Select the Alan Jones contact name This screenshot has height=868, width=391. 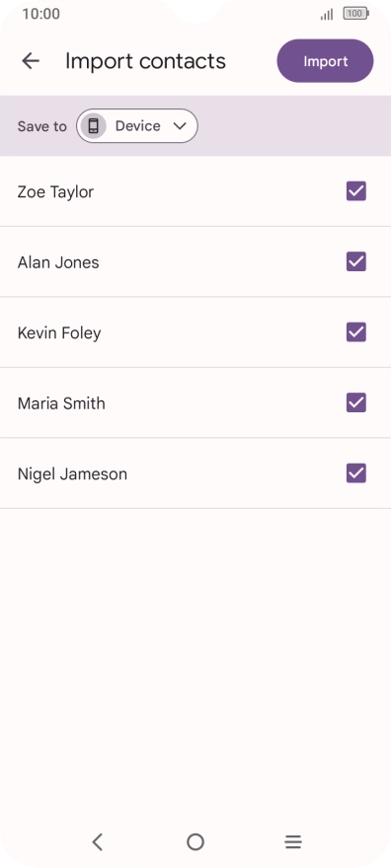click(58, 261)
